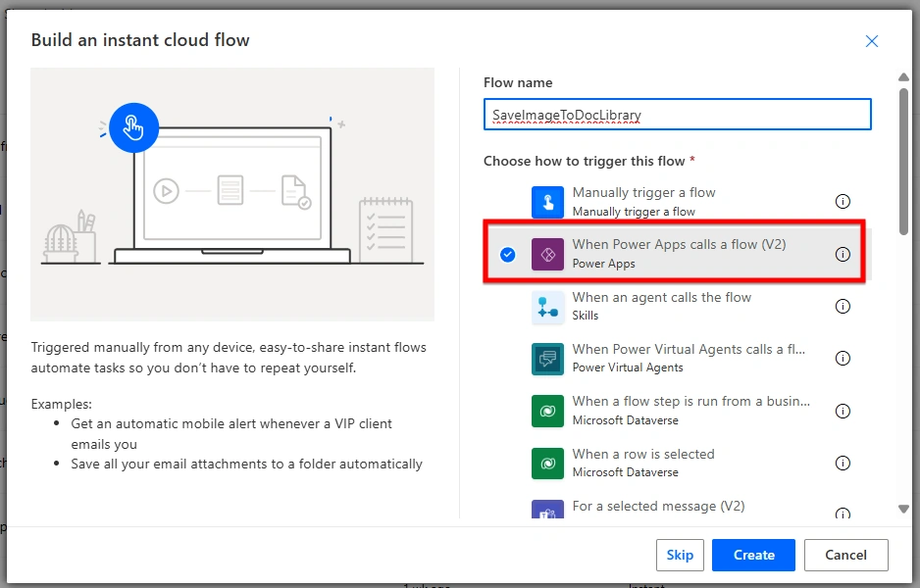
Task: Select When an agent calls the flow
Action: pos(677,306)
